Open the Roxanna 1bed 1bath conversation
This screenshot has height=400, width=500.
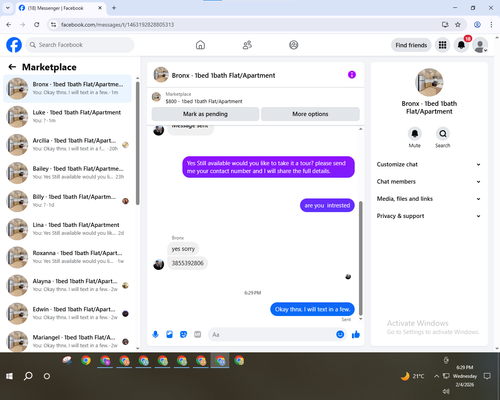pos(68,257)
